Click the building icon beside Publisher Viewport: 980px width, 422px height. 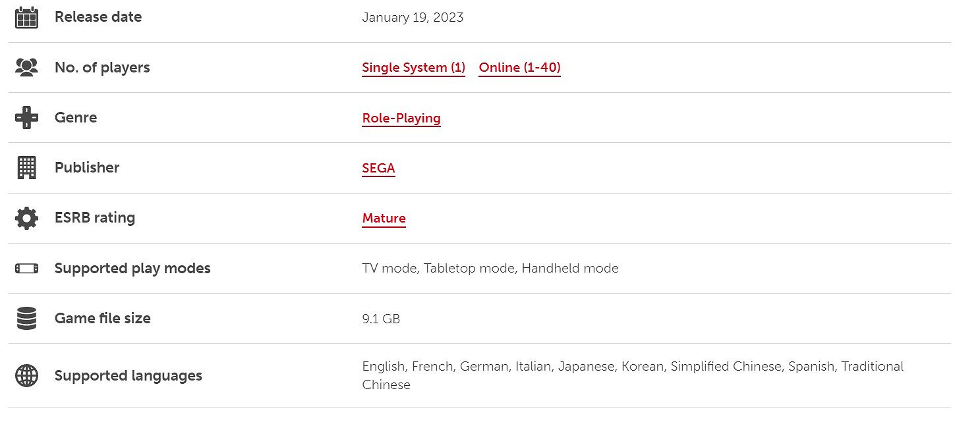tap(26, 168)
